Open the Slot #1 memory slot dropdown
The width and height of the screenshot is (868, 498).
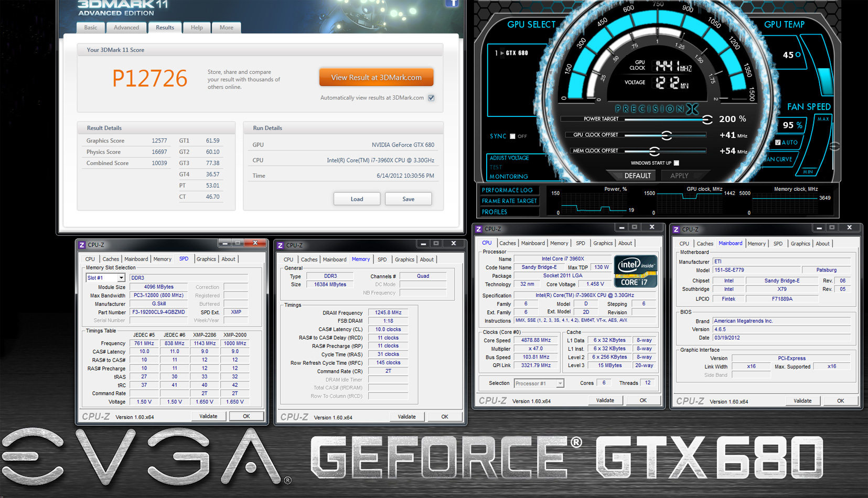[x=121, y=278]
